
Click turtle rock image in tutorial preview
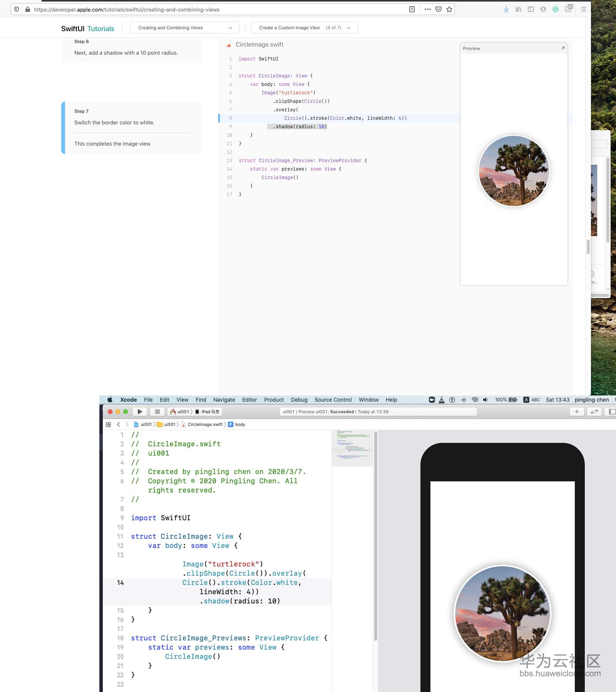tap(514, 171)
